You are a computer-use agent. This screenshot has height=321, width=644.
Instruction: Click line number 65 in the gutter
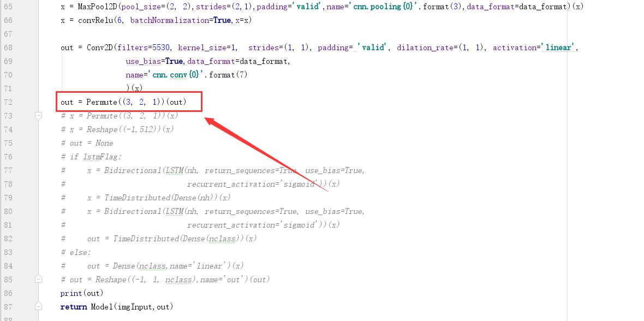pyautogui.click(x=8, y=7)
